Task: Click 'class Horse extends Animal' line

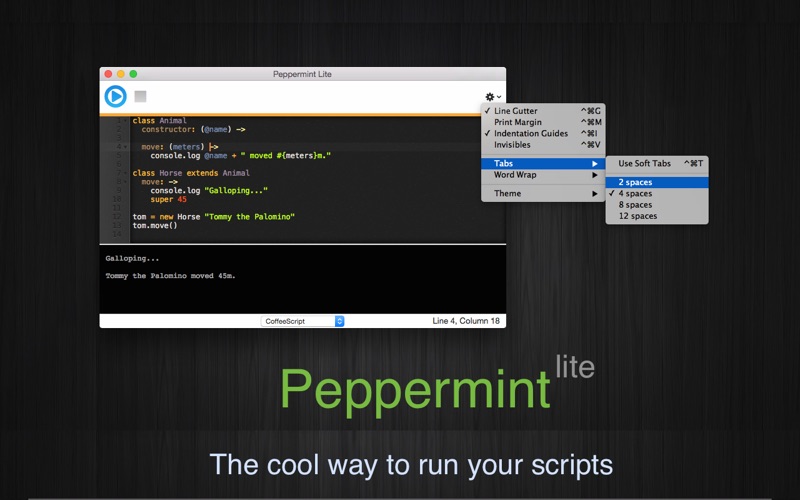Action: point(191,173)
